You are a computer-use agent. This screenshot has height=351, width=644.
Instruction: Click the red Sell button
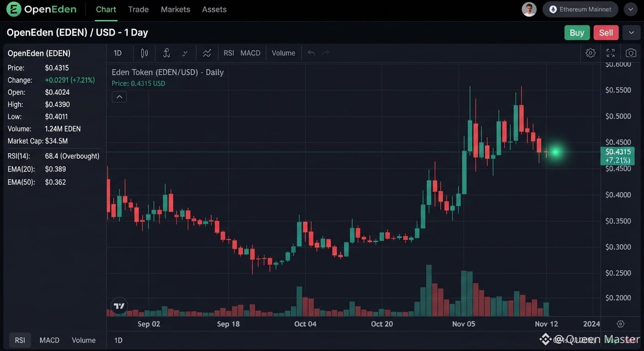point(606,32)
